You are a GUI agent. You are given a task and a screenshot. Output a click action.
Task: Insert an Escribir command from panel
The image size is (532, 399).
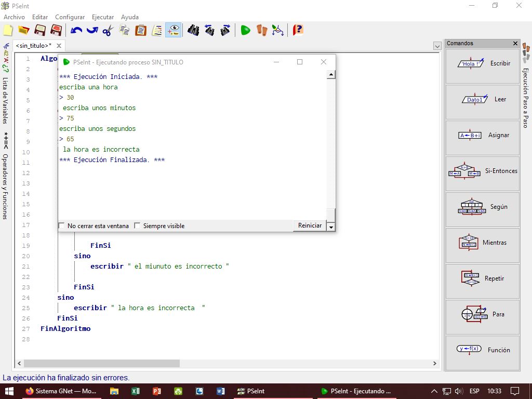482,64
